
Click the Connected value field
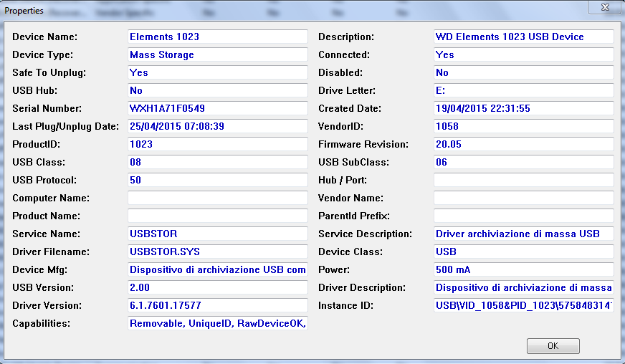[x=524, y=54]
